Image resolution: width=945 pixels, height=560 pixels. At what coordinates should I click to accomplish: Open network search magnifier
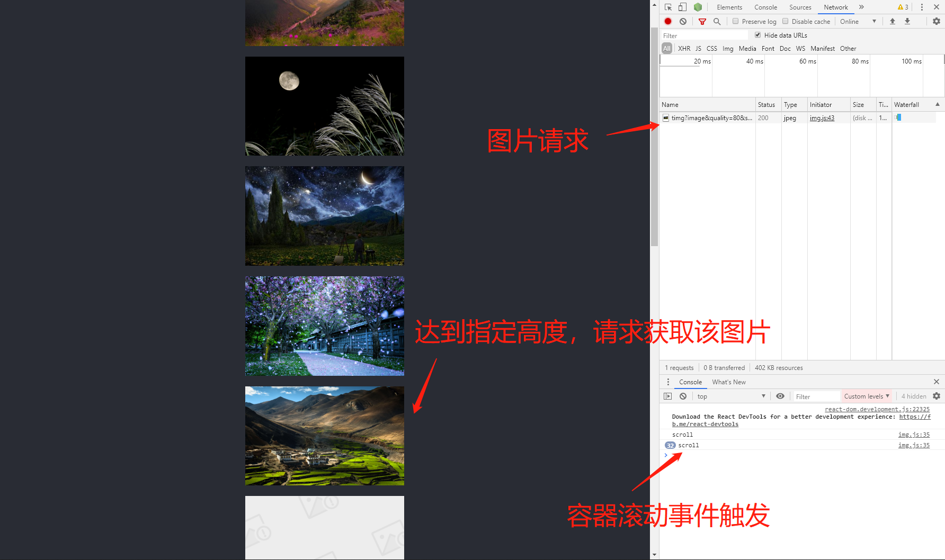(x=717, y=22)
